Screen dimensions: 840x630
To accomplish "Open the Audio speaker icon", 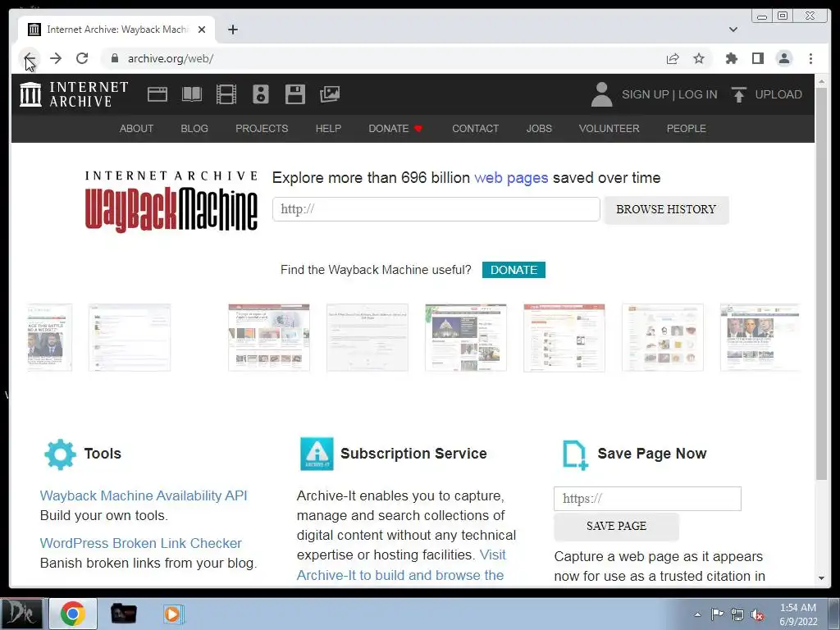I will pos(261,94).
